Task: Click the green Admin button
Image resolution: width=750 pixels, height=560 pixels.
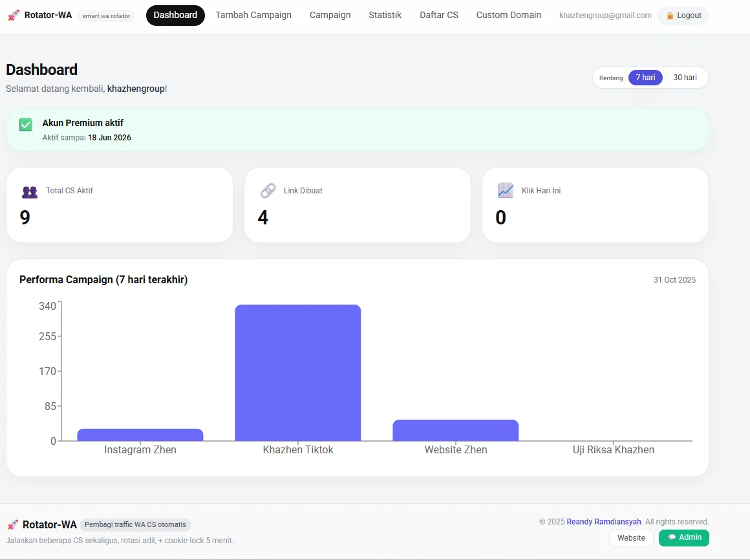Action: [x=683, y=537]
